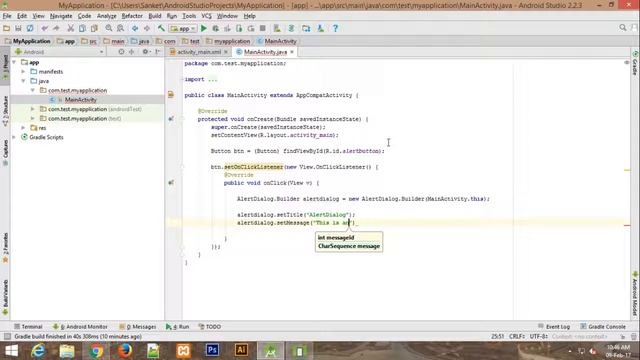
Task: Click the Redo toolbar arrow
Action: 56,28
